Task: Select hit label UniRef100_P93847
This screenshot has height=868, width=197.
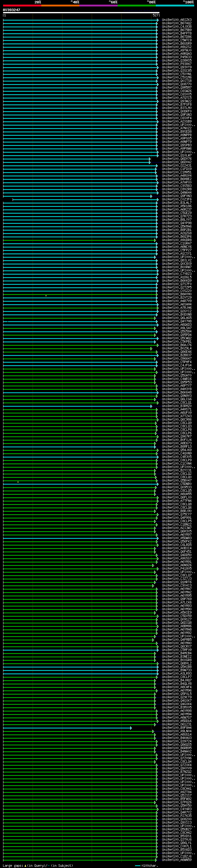Action: (177, 64)
